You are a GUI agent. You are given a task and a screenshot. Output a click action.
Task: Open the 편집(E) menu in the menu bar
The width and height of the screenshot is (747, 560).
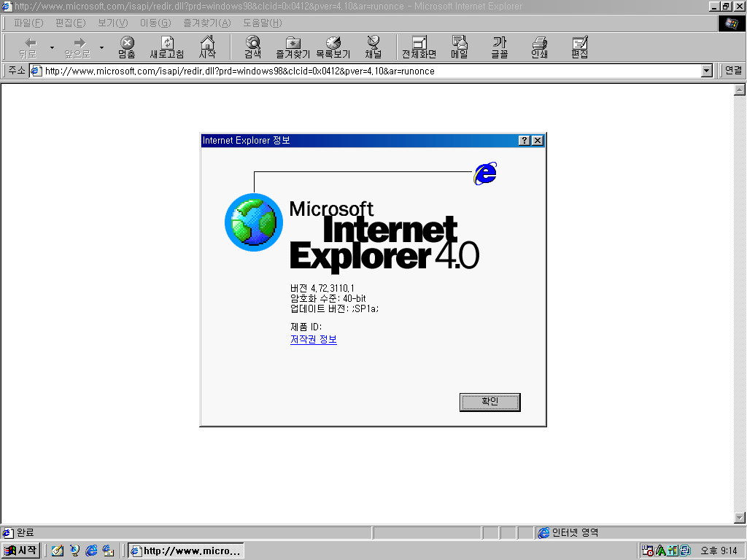click(x=71, y=23)
